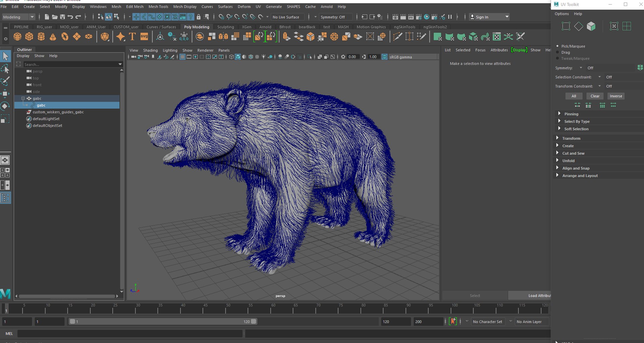Create a polygon cube from the shelf

click(29, 37)
